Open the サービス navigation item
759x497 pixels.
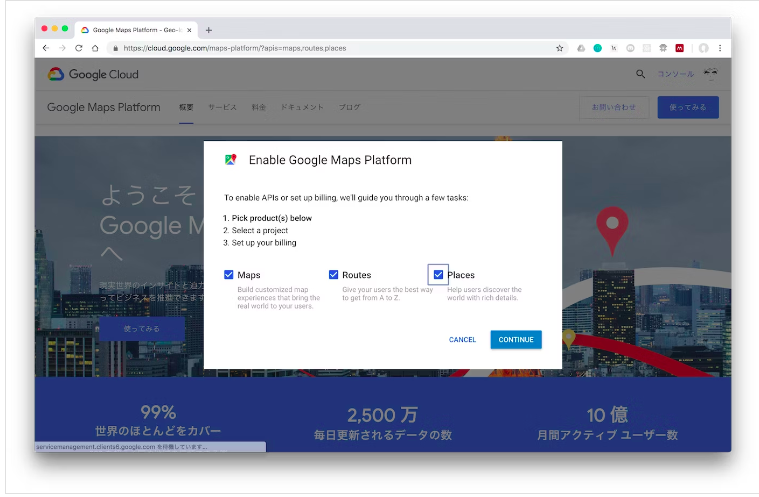coord(222,107)
